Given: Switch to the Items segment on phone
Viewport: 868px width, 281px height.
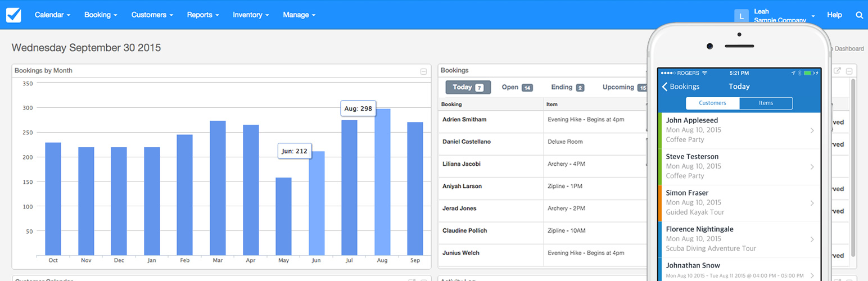Looking at the screenshot, I should click(x=766, y=103).
